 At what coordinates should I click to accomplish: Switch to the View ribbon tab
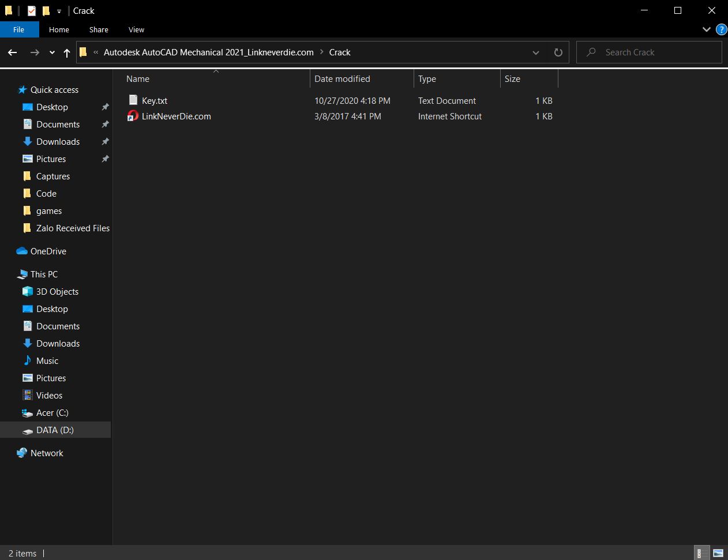[x=136, y=29]
